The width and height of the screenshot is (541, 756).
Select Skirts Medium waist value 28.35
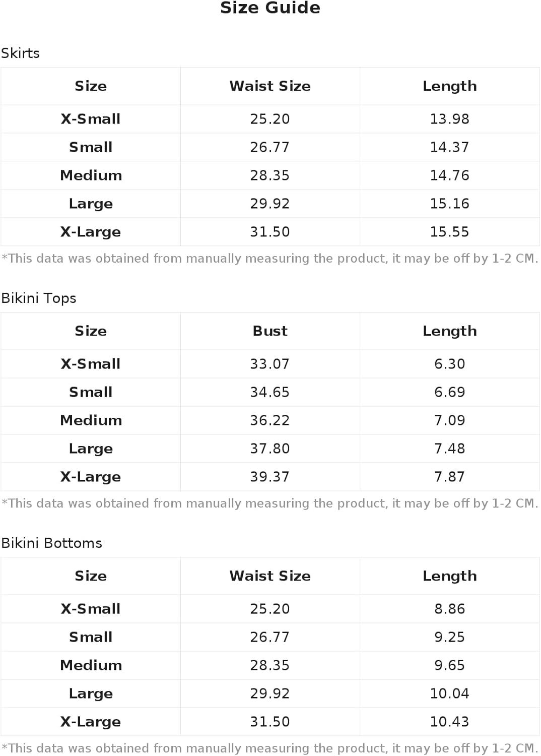point(270,175)
